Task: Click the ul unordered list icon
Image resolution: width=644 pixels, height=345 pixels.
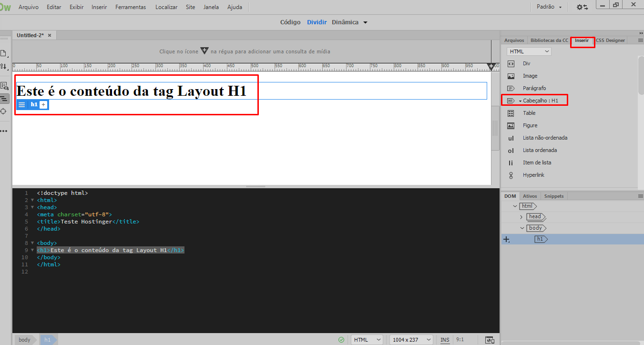Action: (x=511, y=138)
